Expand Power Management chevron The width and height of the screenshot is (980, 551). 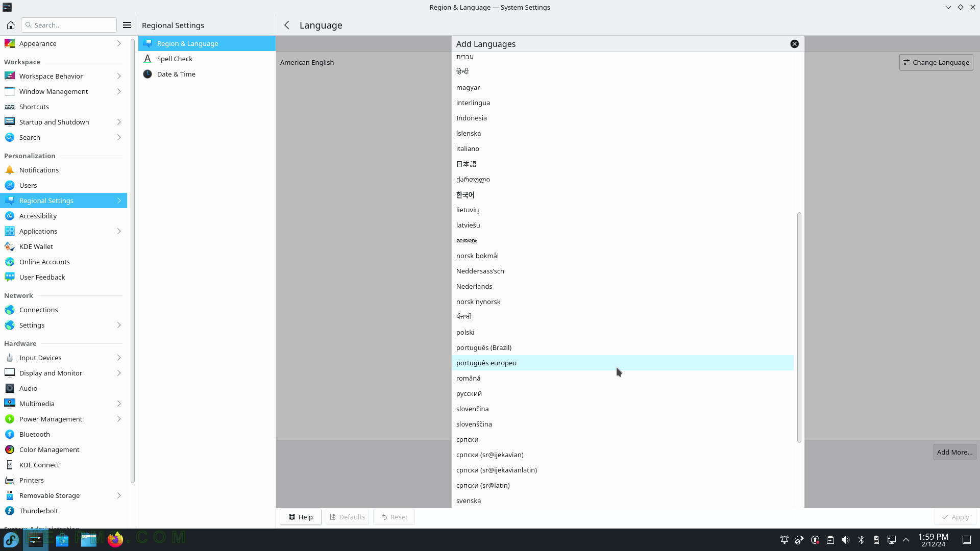point(119,419)
